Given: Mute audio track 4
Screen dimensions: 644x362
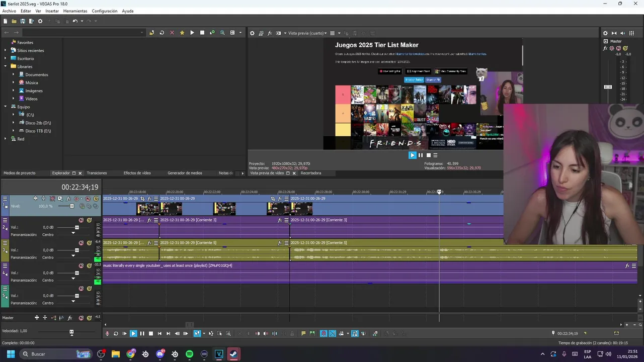Looking at the screenshot, I should [x=81, y=266].
